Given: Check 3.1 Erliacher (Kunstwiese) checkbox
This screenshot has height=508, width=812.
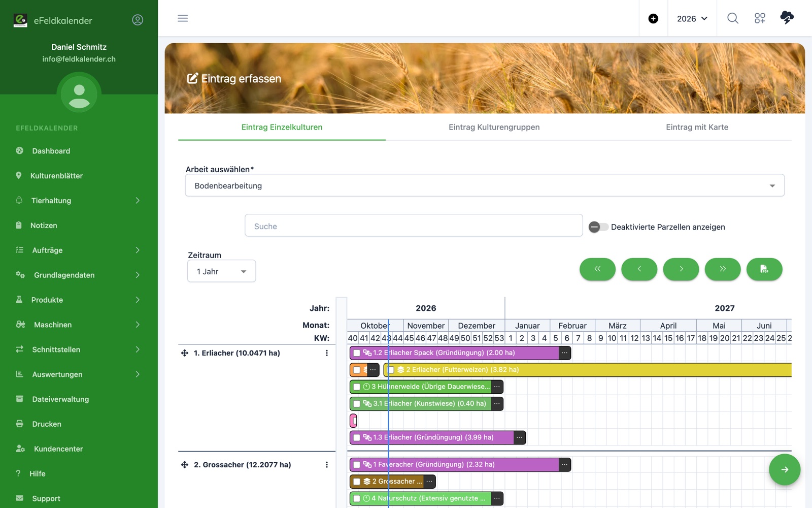Looking at the screenshot, I should [x=357, y=404].
